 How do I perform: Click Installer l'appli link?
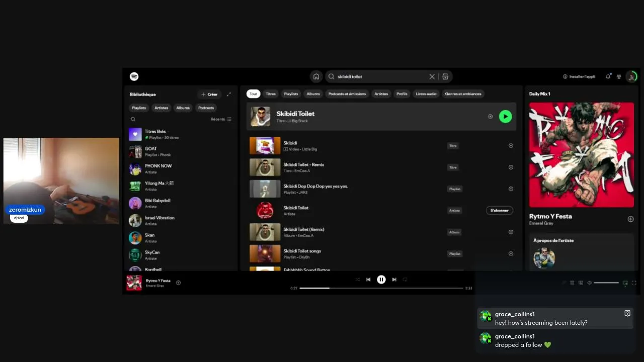tap(579, 76)
